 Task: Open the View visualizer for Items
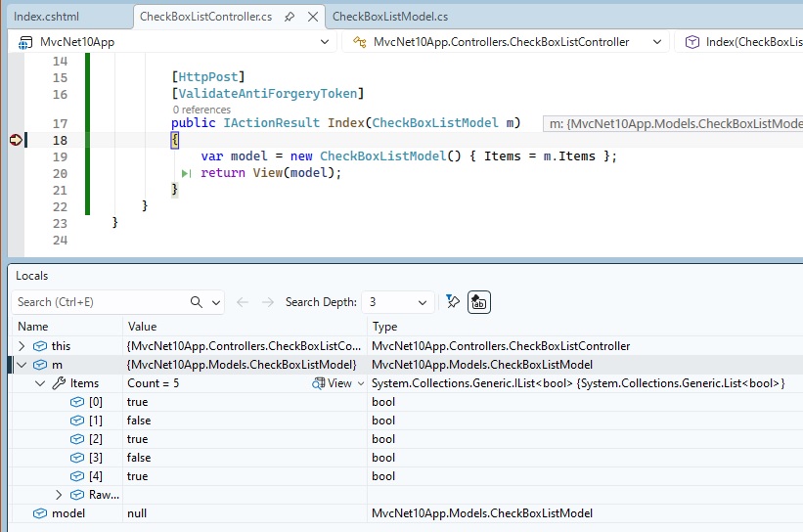tap(332, 383)
